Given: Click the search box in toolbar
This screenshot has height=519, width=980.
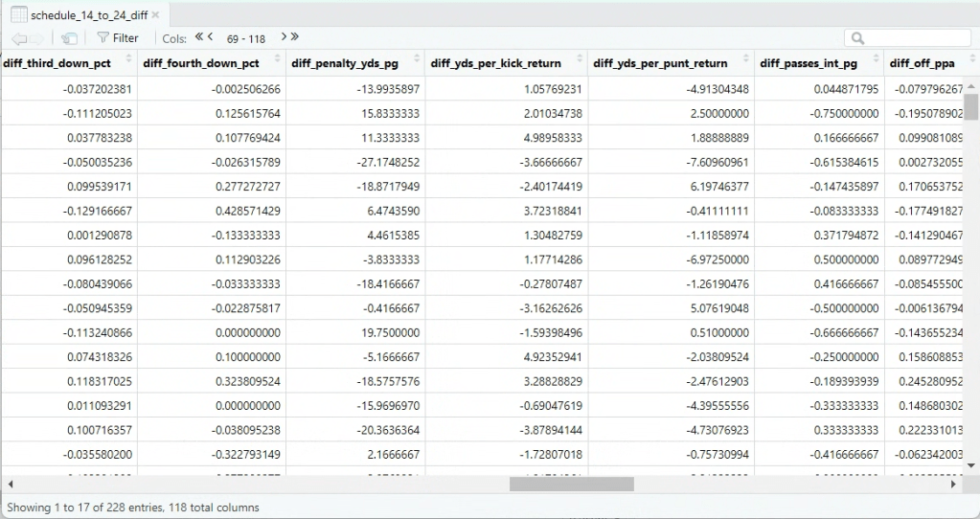Looking at the screenshot, I should (910, 38).
